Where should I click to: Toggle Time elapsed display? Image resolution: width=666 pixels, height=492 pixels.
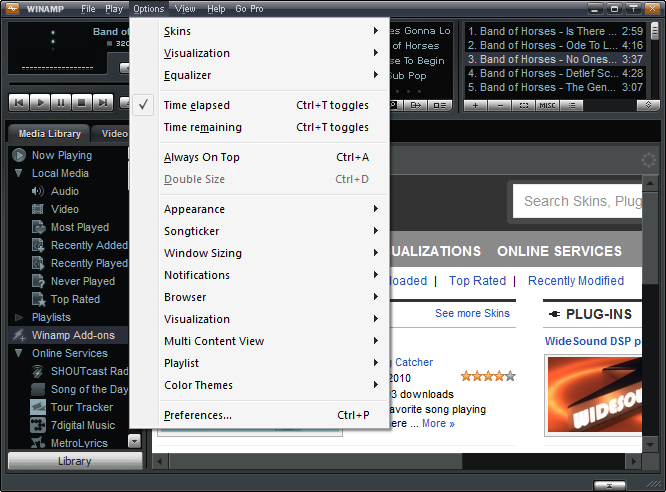[259, 105]
